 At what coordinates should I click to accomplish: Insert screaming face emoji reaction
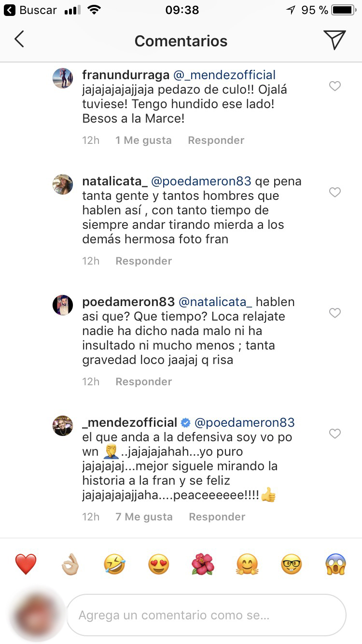click(x=336, y=564)
